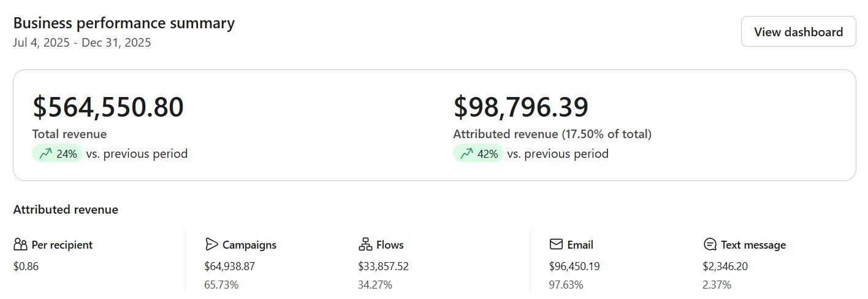Click the Text message bubble icon
Image resolution: width=868 pixels, height=299 pixels.
tap(710, 244)
